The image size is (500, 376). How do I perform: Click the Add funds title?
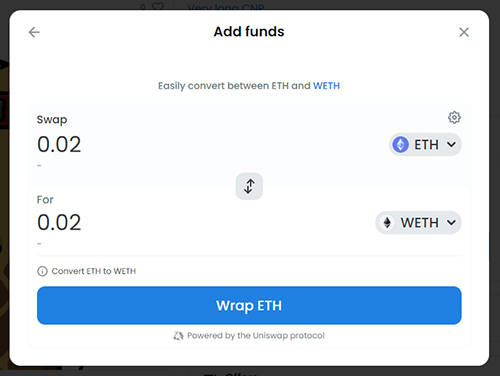pyautogui.click(x=249, y=32)
